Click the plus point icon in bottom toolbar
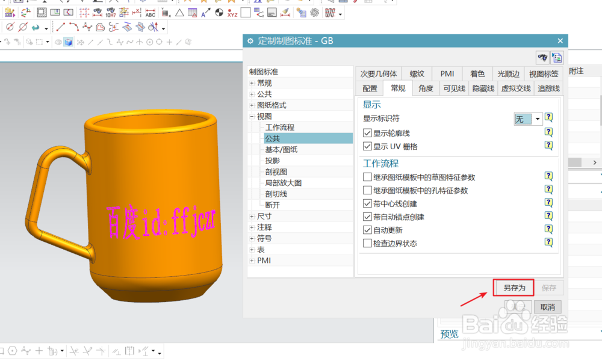Viewport: 602px width, 364px height. [x=39, y=351]
